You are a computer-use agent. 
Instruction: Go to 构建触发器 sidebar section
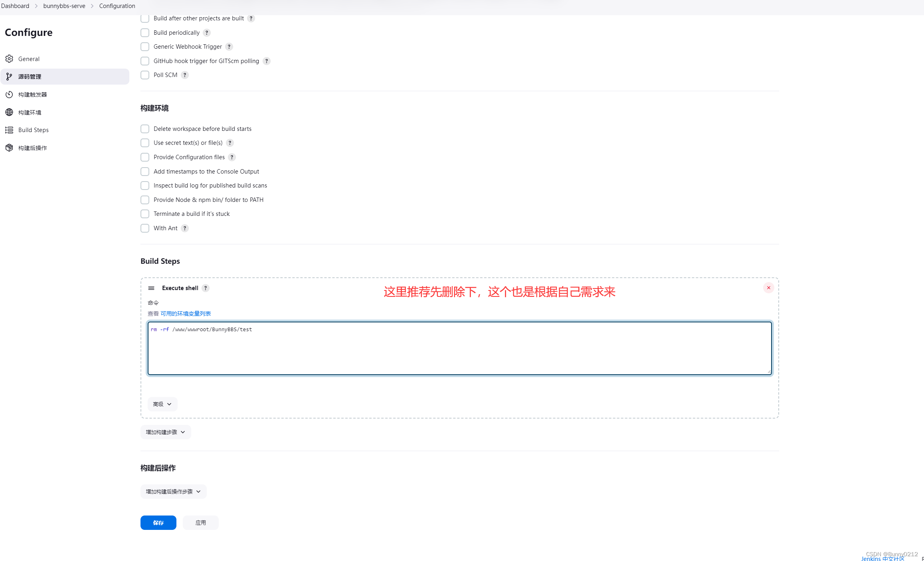pos(65,95)
